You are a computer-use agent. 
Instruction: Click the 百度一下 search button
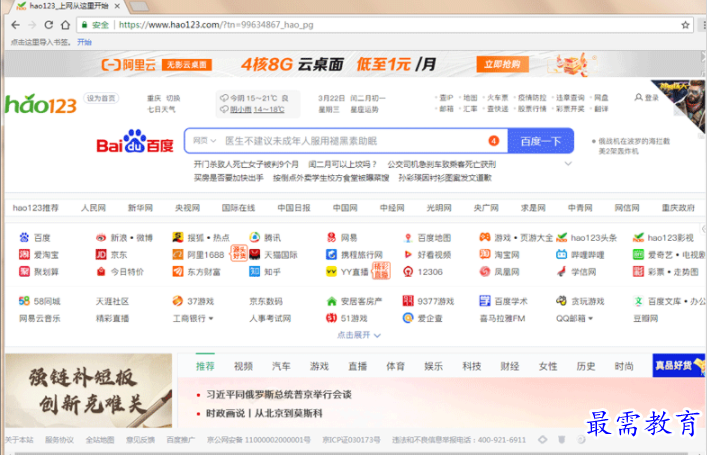point(541,141)
